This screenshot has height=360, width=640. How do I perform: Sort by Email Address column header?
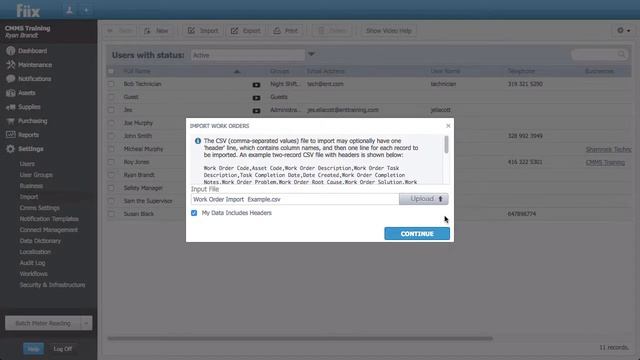325,71
